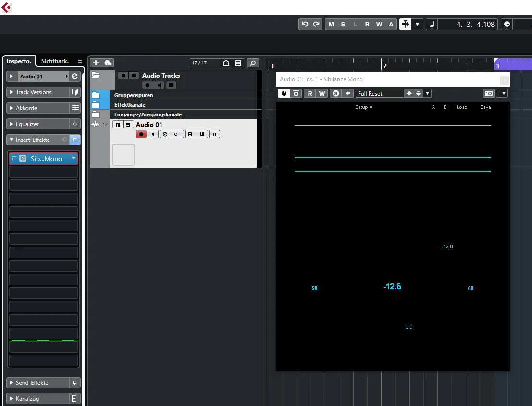Click the clock icon in the top toolbar
The height and width of the screenshot is (406, 532).
(507, 24)
